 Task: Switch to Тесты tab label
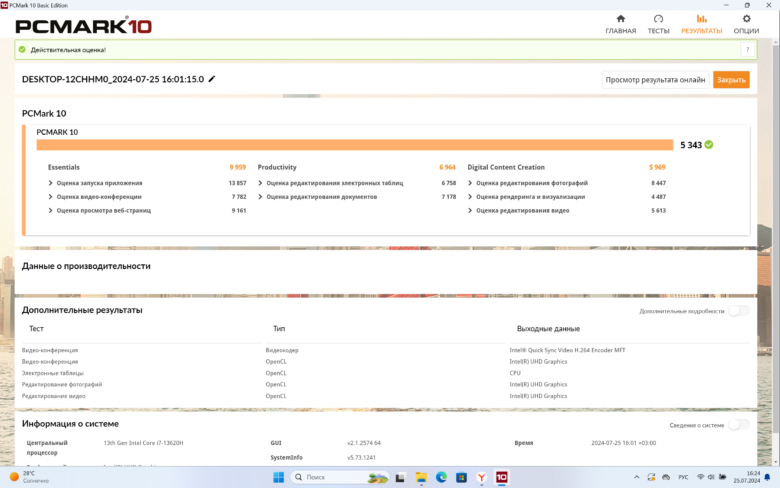tap(658, 31)
